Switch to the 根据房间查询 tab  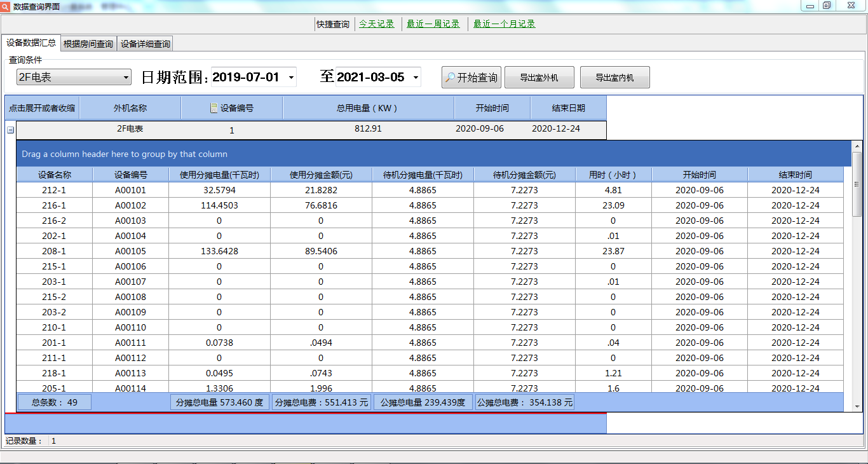pyautogui.click(x=88, y=44)
